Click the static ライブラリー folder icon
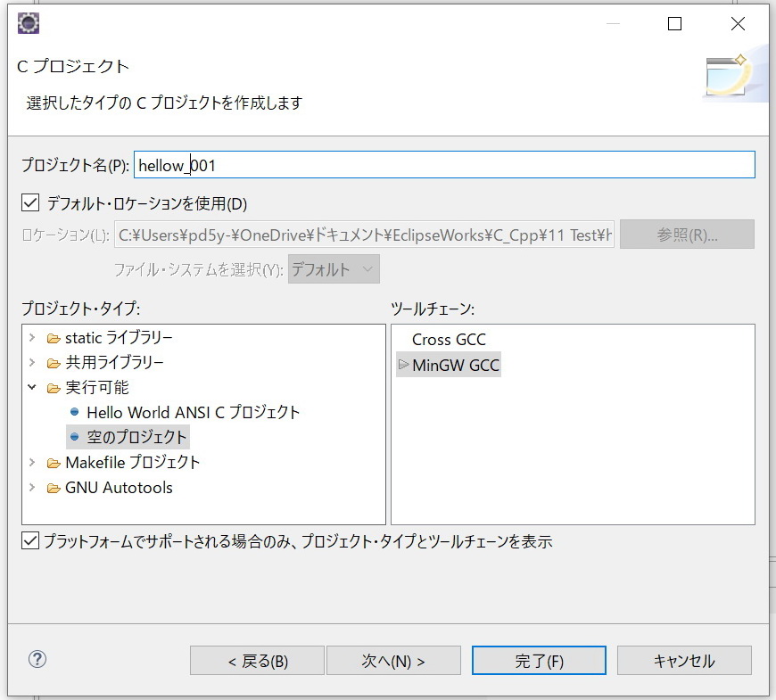Image resolution: width=776 pixels, height=700 pixels. [54, 338]
